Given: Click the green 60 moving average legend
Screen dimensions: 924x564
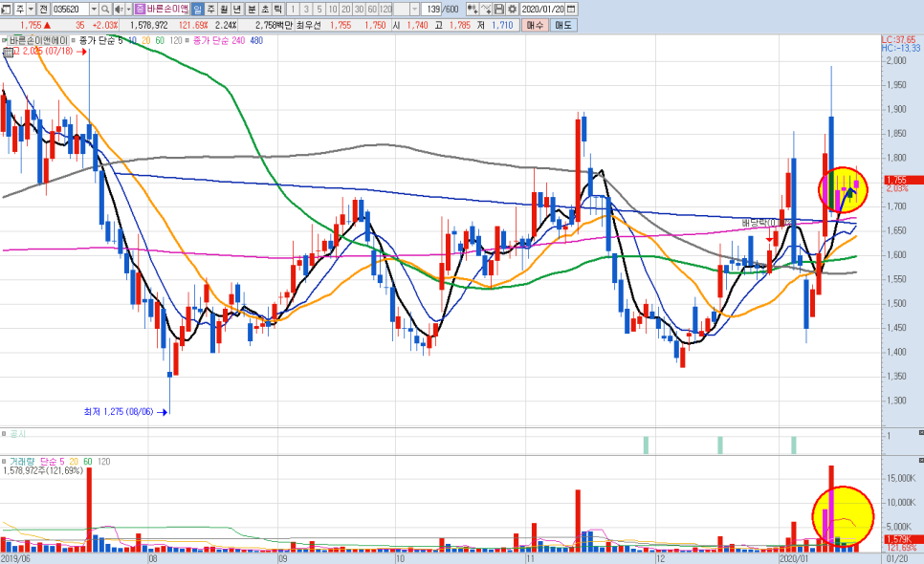Looking at the screenshot, I should 160,40.
